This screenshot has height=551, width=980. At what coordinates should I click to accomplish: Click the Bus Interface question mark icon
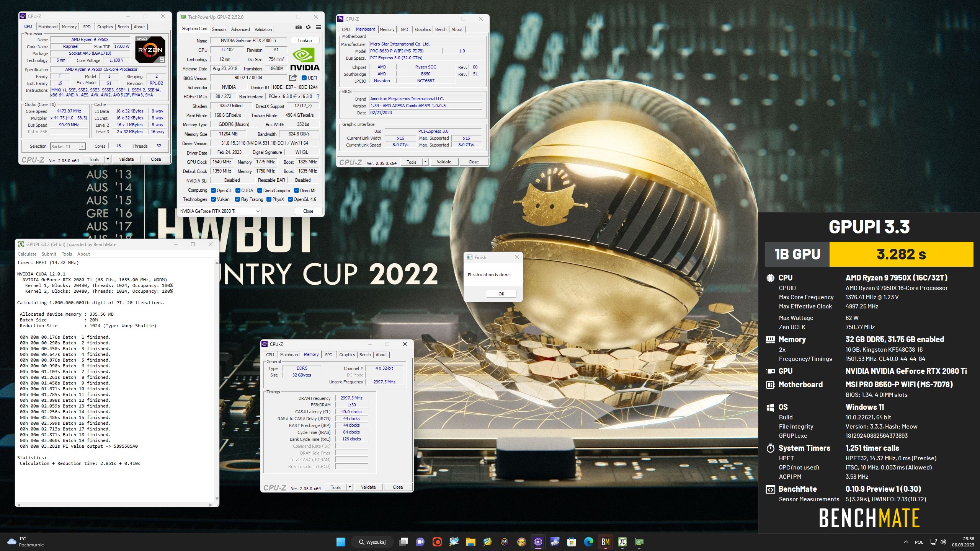(318, 96)
